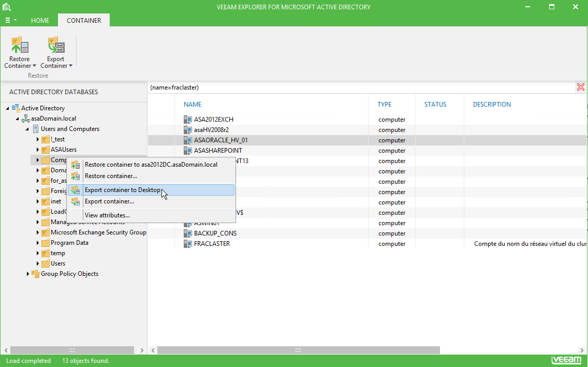Viewport: 588px width, 367px height.
Task: Choose View attributes... menu entry
Action: tap(151, 215)
